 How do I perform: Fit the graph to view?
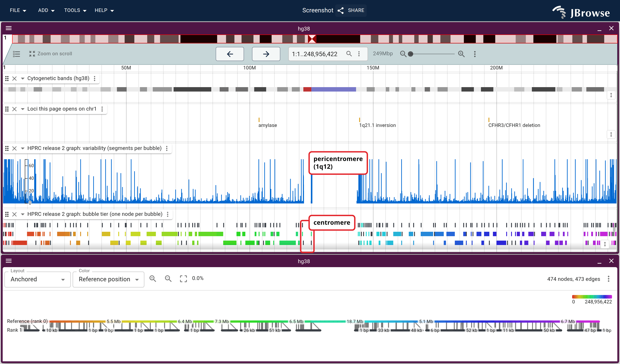[183, 278]
